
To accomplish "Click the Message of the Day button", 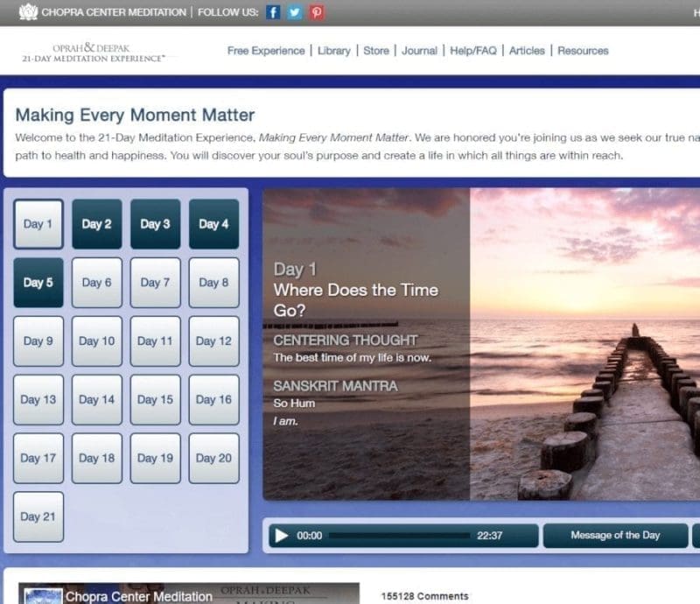I will pyautogui.click(x=616, y=535).
